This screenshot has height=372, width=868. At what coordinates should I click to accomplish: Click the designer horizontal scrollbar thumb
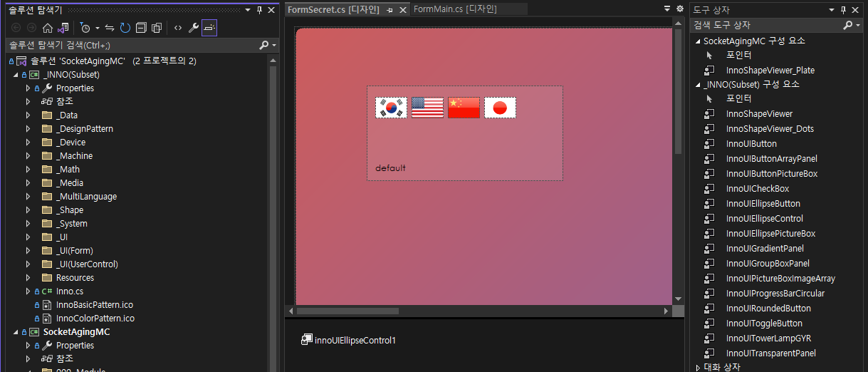[347, 311]
